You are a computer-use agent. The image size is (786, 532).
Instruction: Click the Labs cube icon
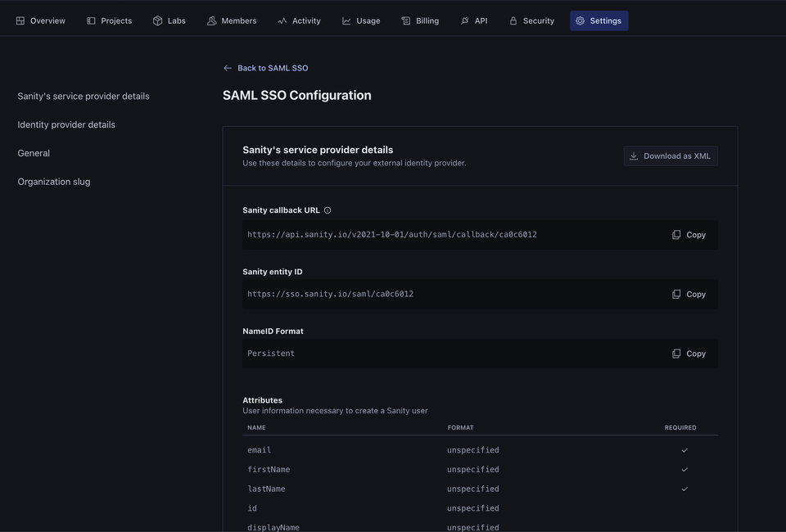point(157,20)
